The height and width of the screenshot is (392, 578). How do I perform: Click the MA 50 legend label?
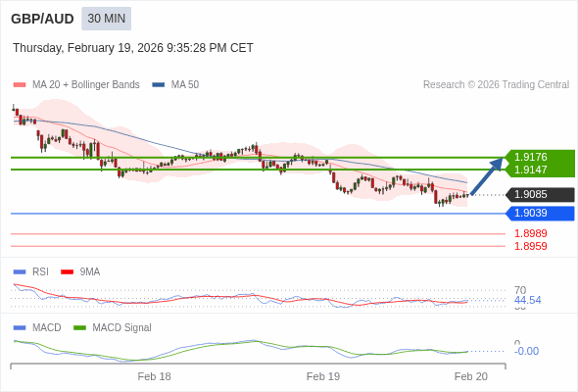[x=185, y=85]
